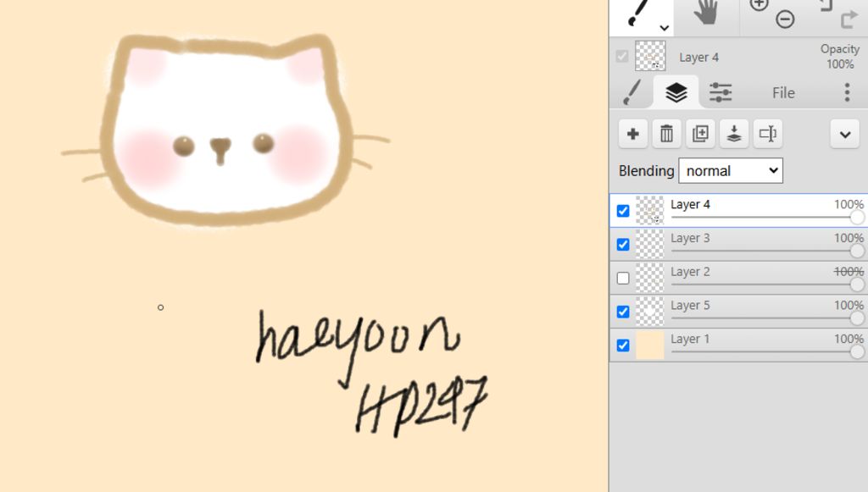Rename layer using the rename icon
This screenshot has height=492, width=868.
click(x=768, y=134)
